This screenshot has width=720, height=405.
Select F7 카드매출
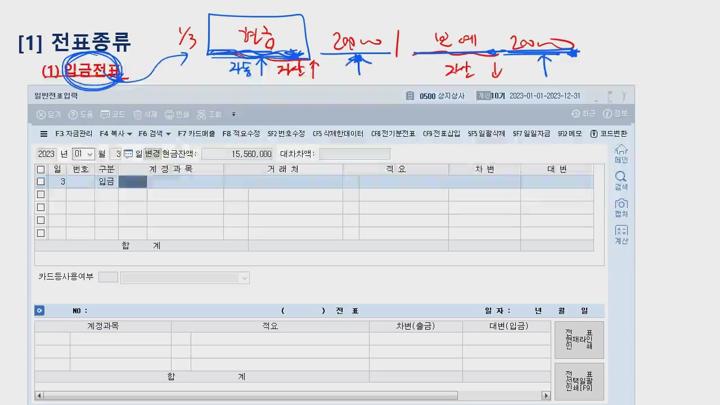click(x=196, y=134)
